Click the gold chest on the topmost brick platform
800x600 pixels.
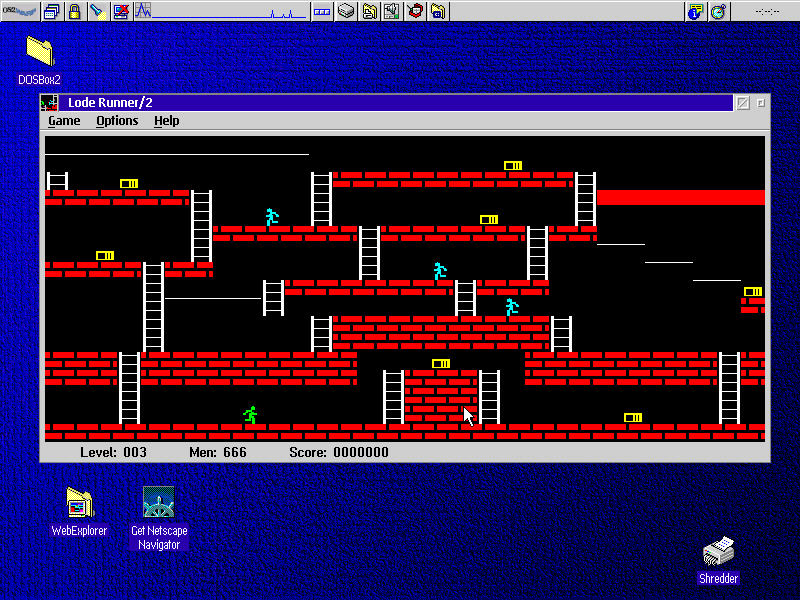click(513, 166)
